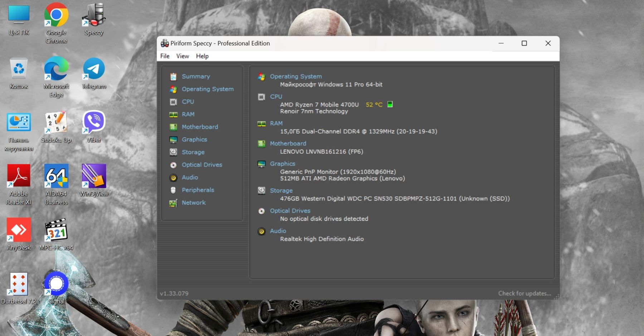Click version number v1.33.079 in status bar
Viewport: 644px width, 336px height.
tap(174, 293)
